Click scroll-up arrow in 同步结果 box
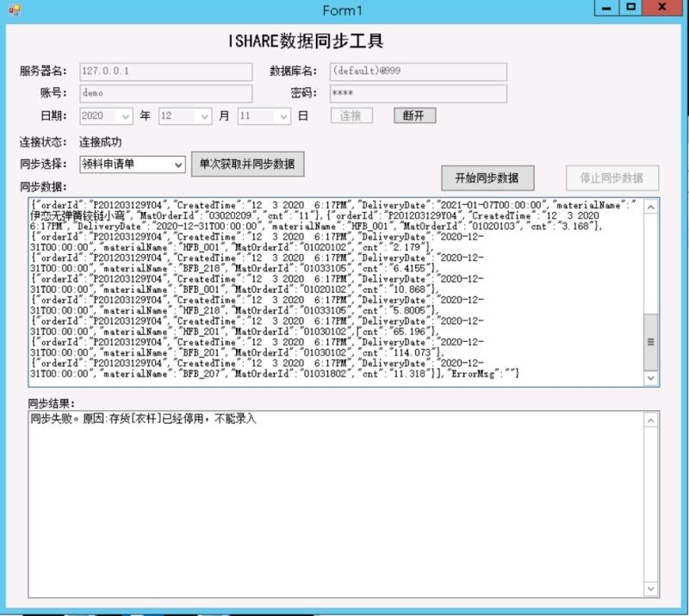 coord(651,420)
